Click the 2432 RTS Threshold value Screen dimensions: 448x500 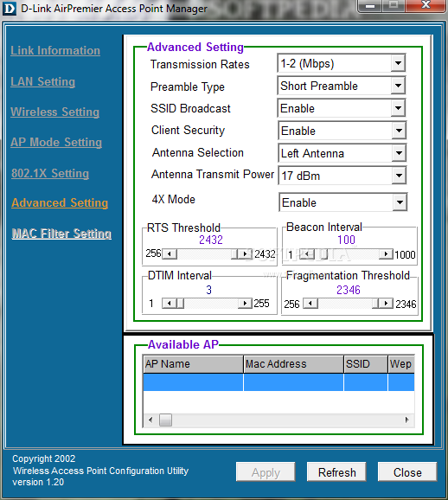tap(211, 240)
